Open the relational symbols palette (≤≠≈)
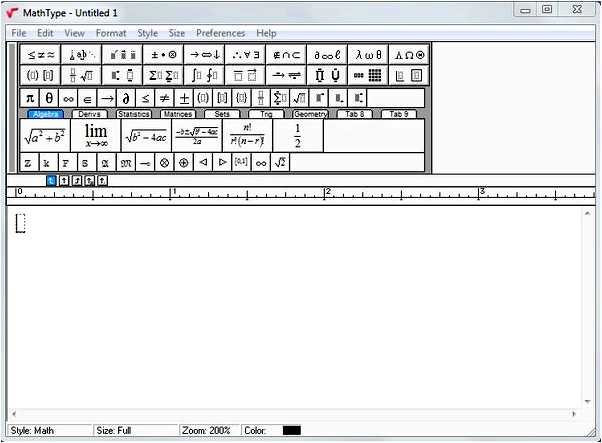The height and width of the screenshot is (443, 602). [41, 55]
